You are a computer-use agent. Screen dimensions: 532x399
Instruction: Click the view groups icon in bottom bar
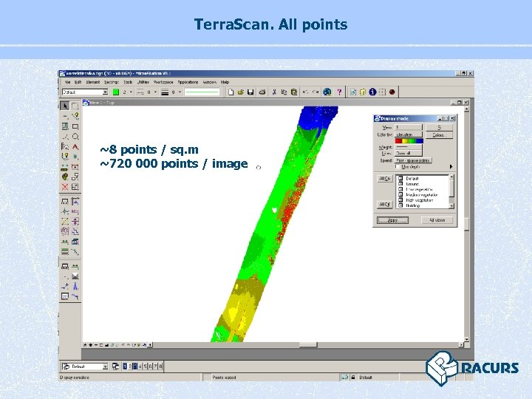115,366
